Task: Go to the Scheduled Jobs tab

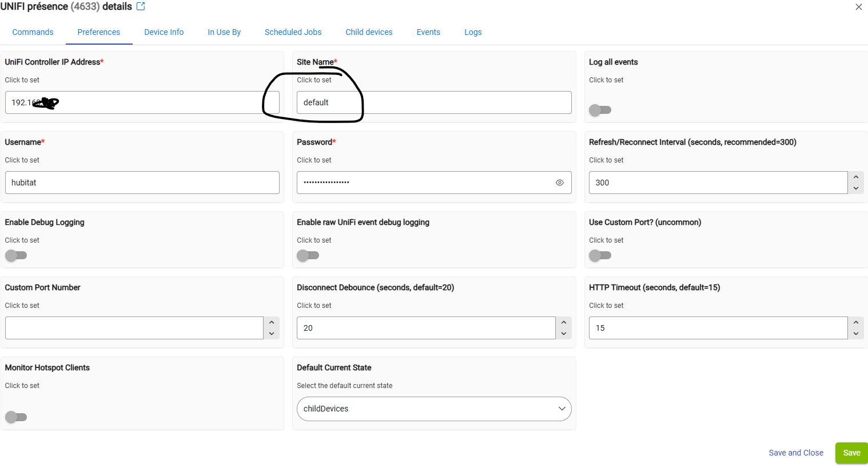Action: tap(293, 32)
